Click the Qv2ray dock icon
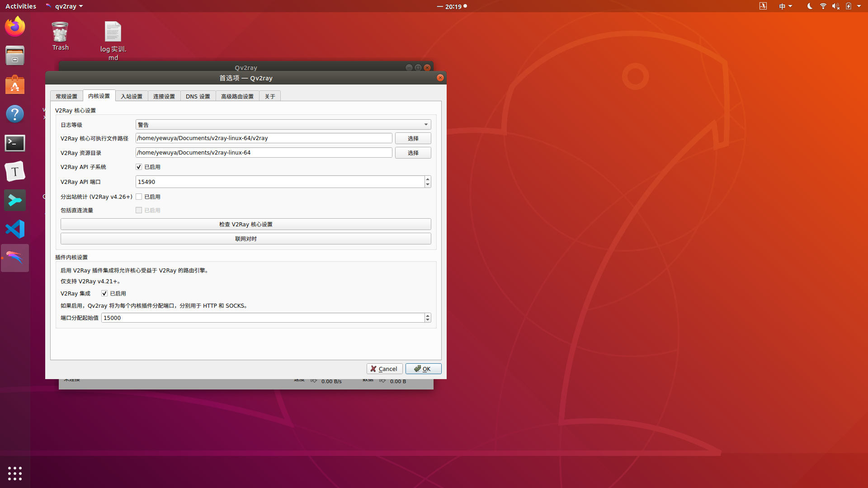Screen dimensions: 868x488 click(15, 258)
